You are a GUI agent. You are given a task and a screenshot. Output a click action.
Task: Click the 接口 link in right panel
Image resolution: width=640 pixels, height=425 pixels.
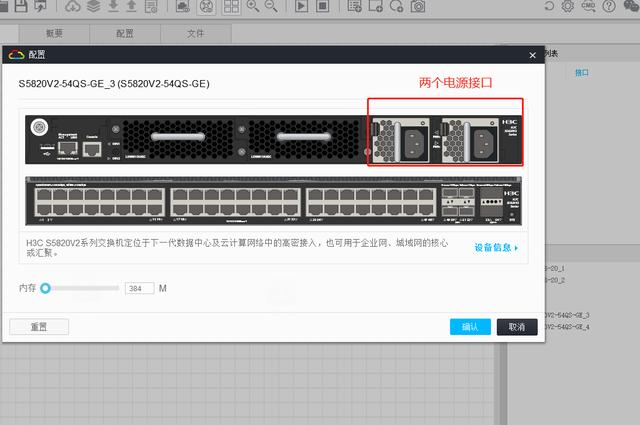[582, 73]
